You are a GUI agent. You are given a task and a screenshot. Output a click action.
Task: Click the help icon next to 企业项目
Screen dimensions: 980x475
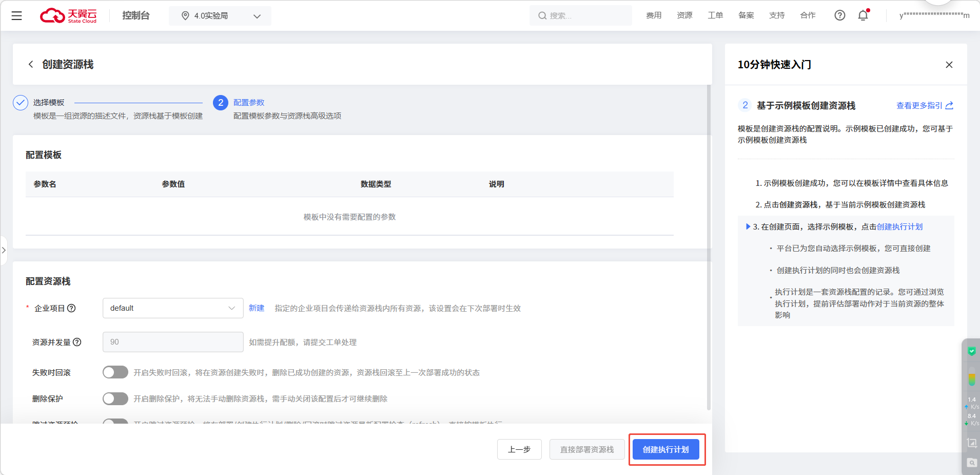72,308
